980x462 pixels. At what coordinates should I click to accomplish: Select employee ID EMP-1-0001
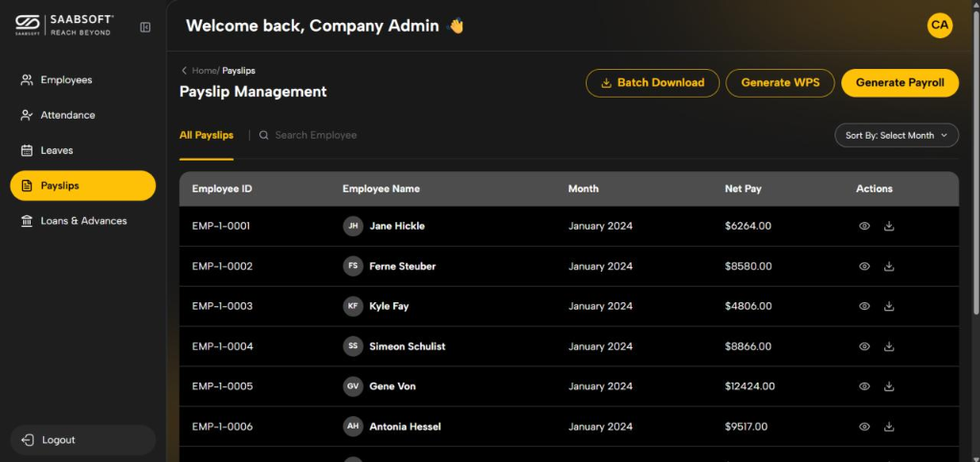pyautogui.click(x=221, y=226)
